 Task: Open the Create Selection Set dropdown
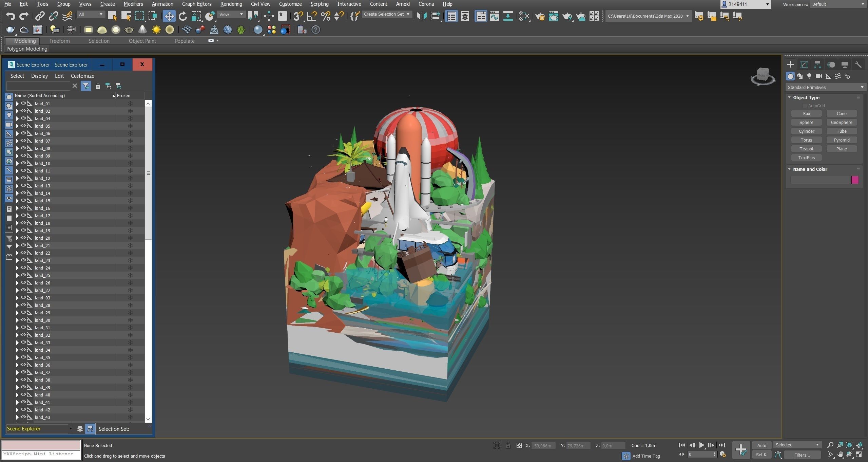pyautogui.click(x=387, y=14)
